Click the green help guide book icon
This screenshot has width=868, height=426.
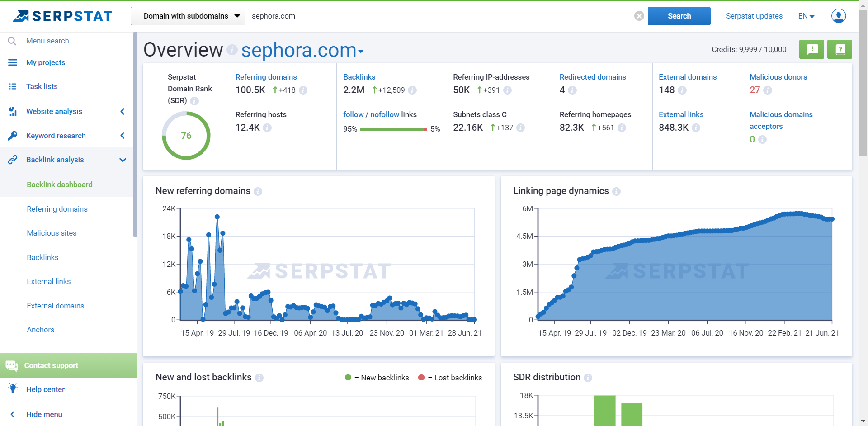pos(840,49)
